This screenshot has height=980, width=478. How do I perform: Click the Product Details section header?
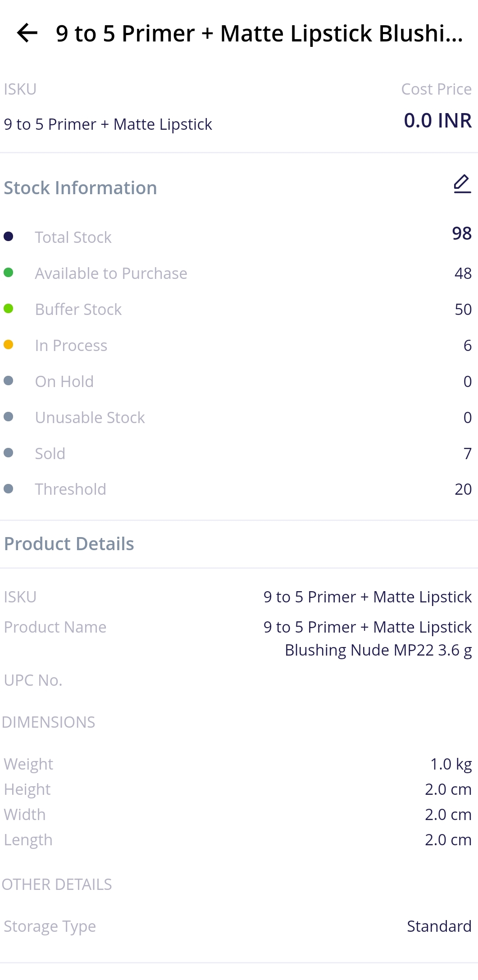click(69, 544)
